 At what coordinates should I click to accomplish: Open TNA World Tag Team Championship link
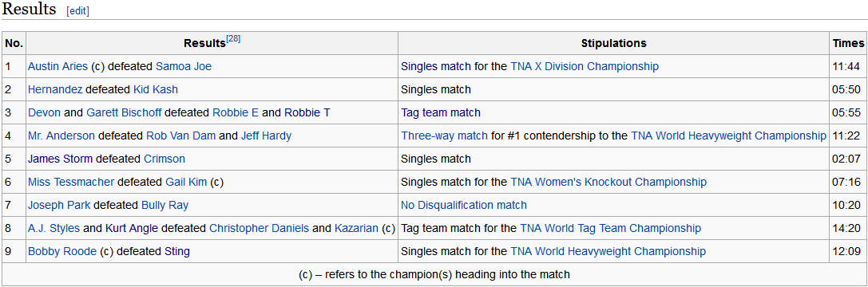(611, 228)
